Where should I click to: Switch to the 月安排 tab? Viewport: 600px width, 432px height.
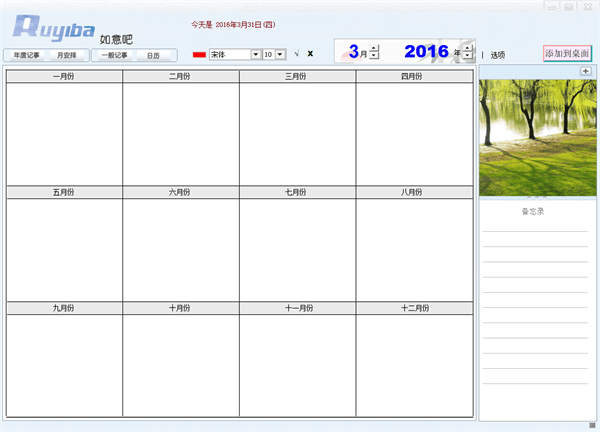[x=68, y=55]
